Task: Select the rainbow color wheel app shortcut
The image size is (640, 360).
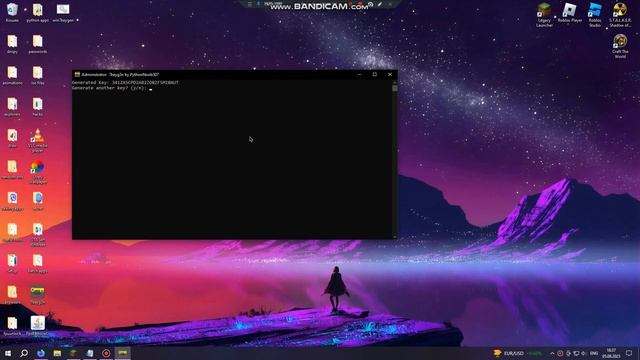Action: (x=38, y=172)
